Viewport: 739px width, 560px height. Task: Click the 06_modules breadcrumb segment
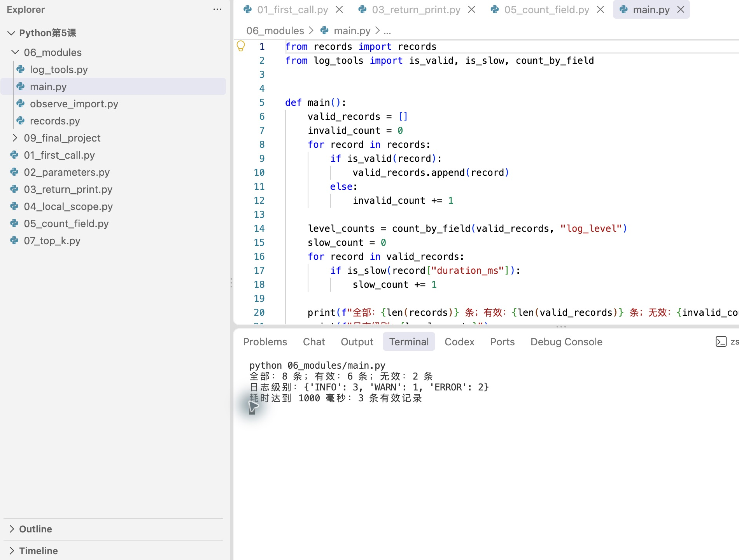coord(275,31)
